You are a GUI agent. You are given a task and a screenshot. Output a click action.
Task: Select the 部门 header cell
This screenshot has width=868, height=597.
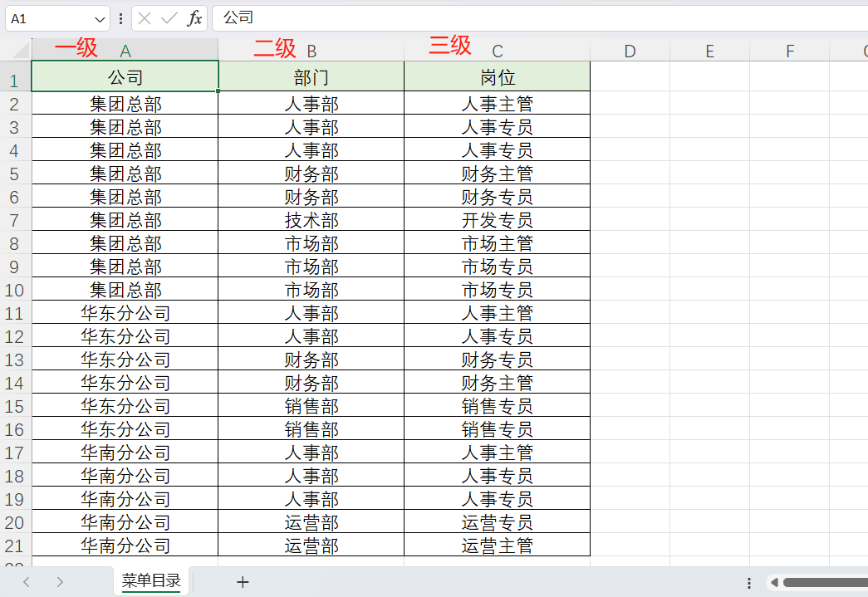tap(311, 77)
